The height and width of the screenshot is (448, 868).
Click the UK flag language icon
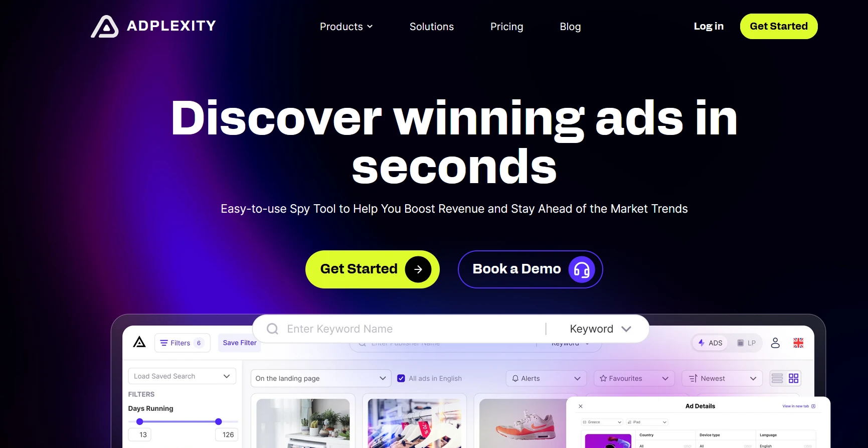[x=798, y=343]
